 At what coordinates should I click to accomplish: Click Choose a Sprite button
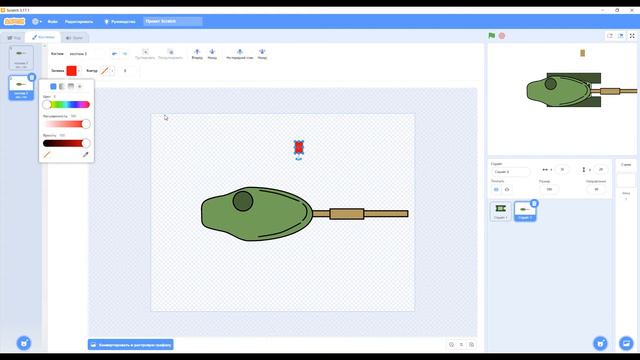click(x=600, y=343)
